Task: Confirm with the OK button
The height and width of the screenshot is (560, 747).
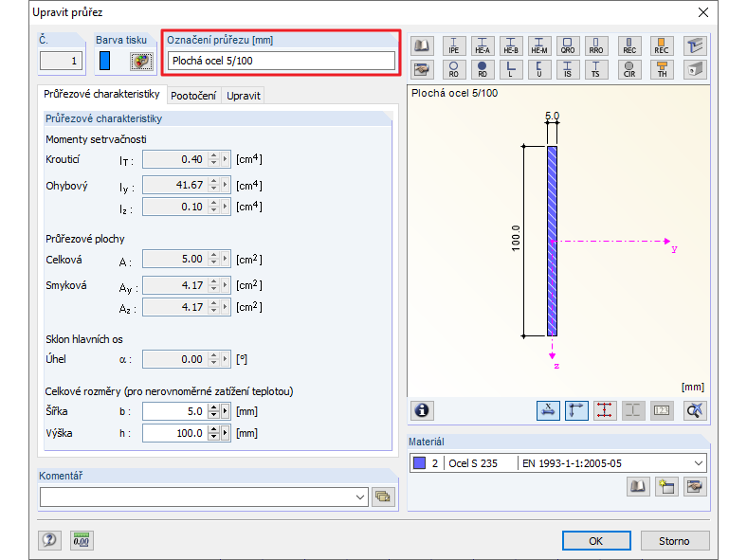Action: click(596, 540)
